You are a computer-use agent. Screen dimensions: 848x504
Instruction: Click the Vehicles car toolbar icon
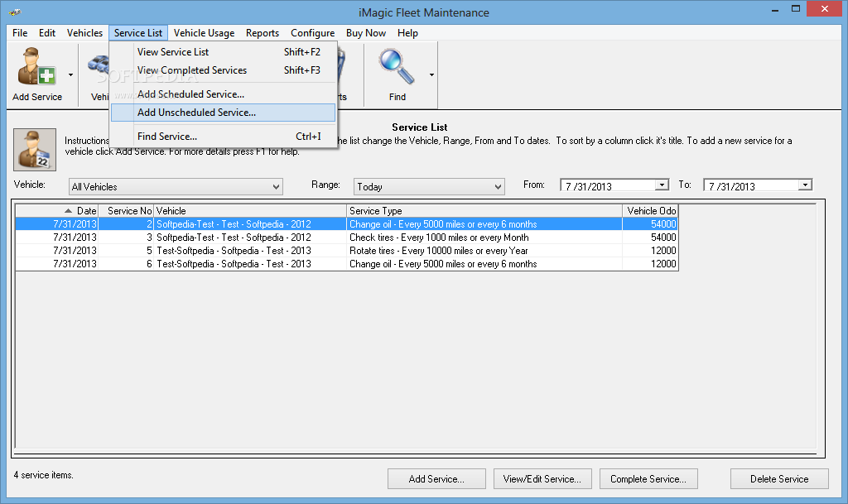click(x=99, y=66)
